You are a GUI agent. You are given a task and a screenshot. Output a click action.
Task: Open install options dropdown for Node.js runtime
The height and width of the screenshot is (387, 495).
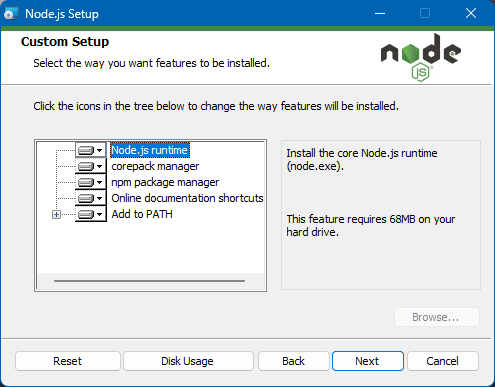[x=91, y=150]
